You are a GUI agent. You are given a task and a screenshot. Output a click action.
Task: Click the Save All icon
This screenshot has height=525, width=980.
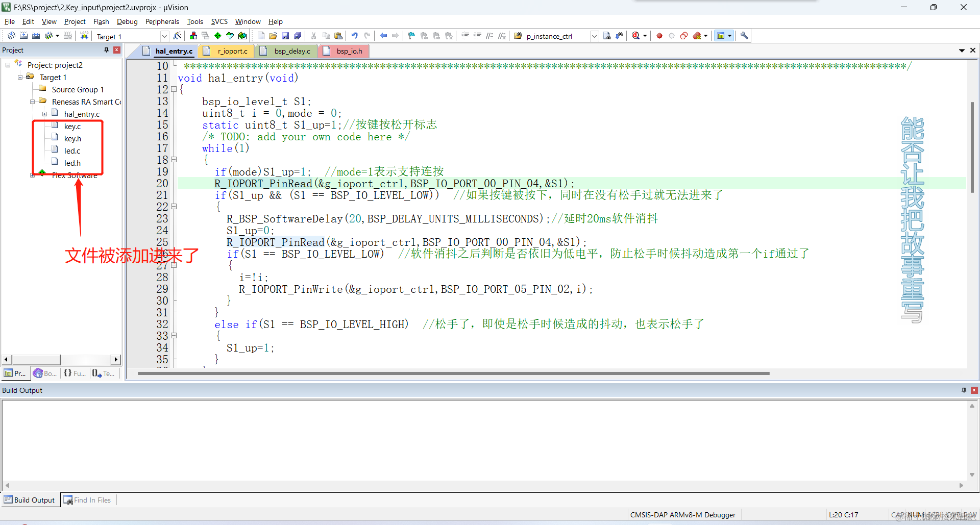point(298,36)
